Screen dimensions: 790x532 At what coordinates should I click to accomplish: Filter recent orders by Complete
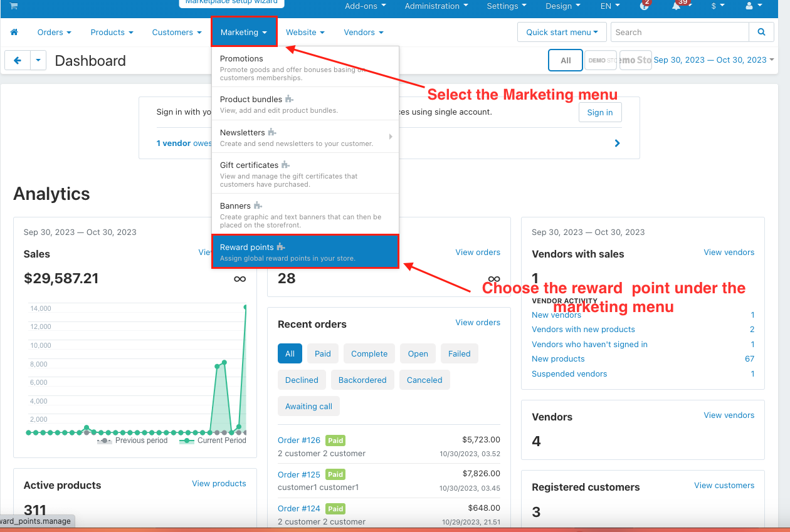(x=369, y=353)
